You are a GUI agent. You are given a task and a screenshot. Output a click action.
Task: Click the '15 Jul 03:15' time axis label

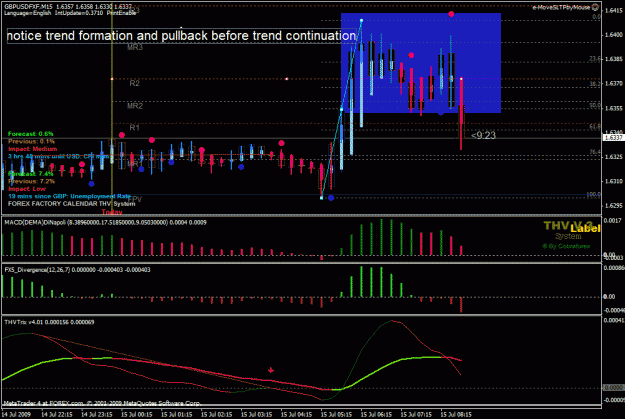[x=256, y=415]
